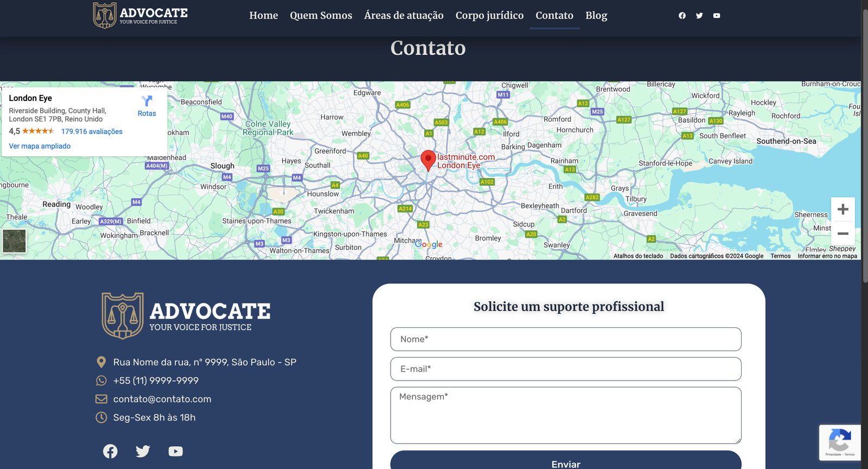Image resolution: width=868 pixels, height=469 pixels.
Task: Click the Advocate logo in header
Action: tap(141, 15)
